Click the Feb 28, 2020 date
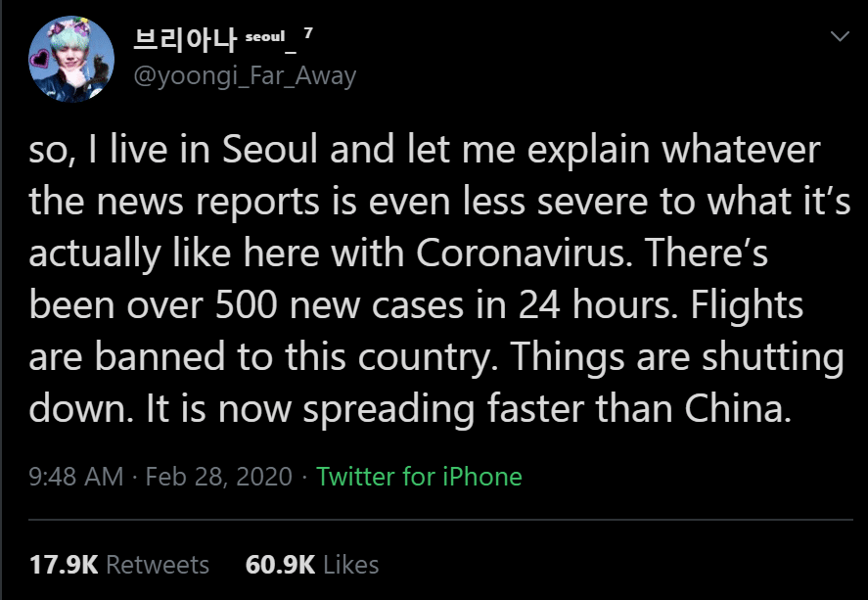This screenshot has height=600, width=868. coord(218,477)
